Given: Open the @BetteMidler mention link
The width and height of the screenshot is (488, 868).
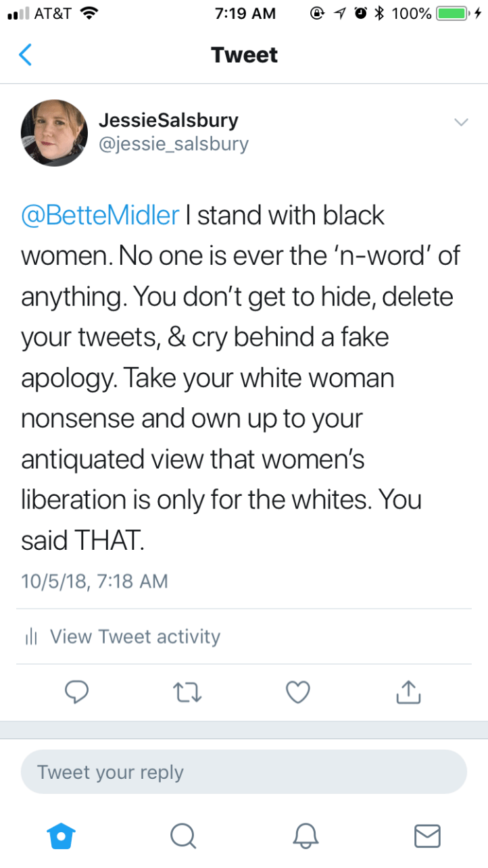Looking at the screenshot, I should [101, 215].
